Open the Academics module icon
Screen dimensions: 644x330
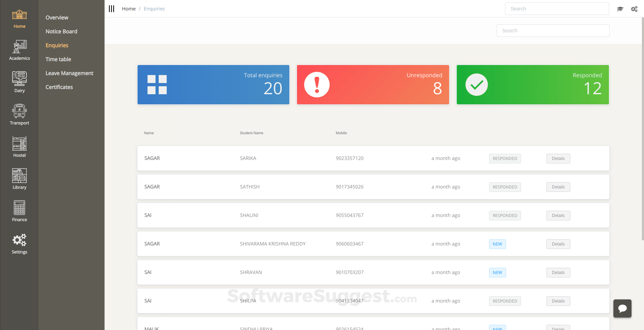(x=19, y=47)
